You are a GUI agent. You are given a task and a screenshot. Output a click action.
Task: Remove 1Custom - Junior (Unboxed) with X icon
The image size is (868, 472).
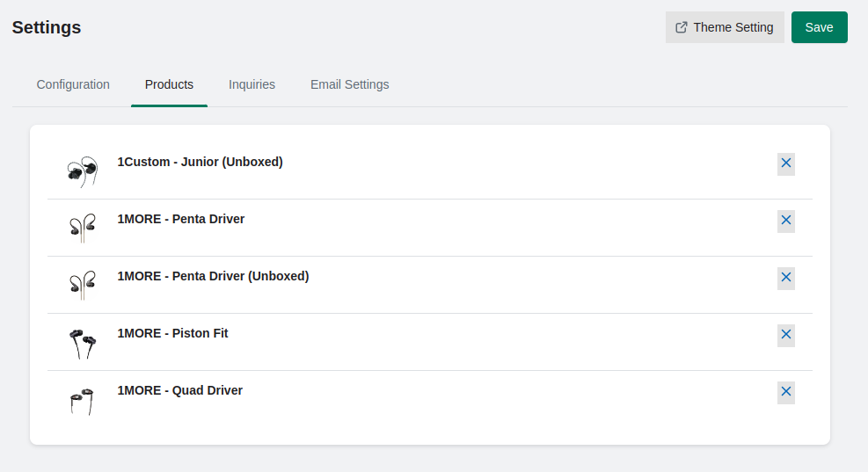(x=785, y=163)
